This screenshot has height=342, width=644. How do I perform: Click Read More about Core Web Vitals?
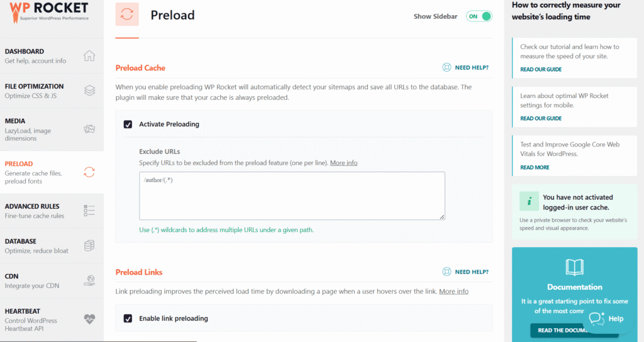535,167
